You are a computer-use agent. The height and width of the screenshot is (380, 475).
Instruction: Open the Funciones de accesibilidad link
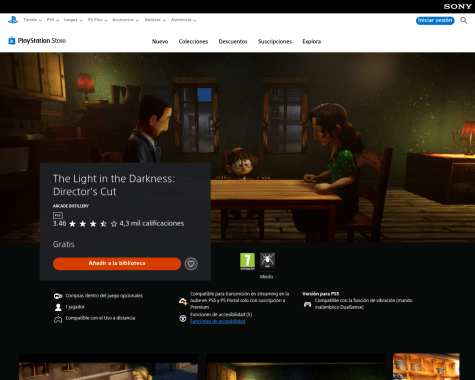coord(217,321)
